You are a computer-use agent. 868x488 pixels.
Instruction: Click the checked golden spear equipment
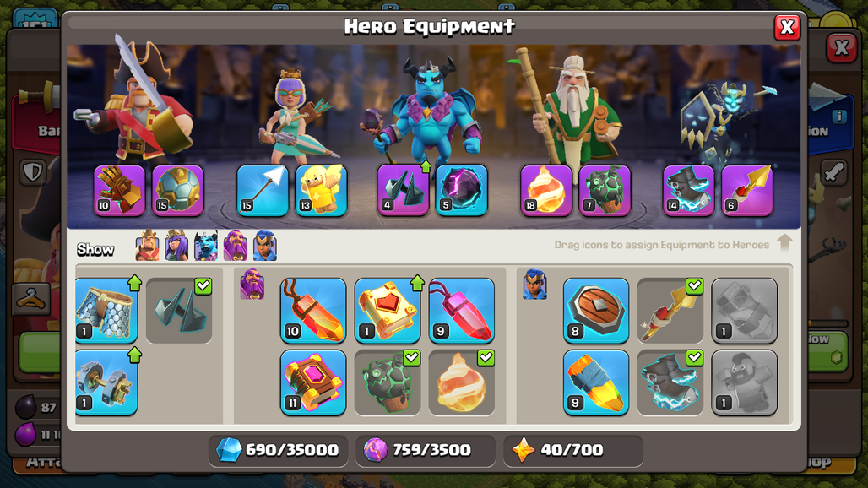(670, 311)
